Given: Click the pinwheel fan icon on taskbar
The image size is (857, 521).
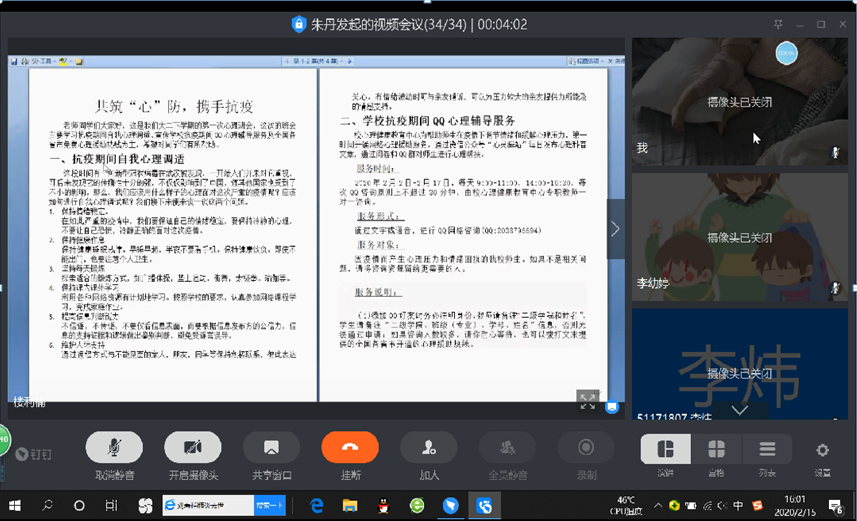Looking at the screenshot, I should [x=145, y=506].
